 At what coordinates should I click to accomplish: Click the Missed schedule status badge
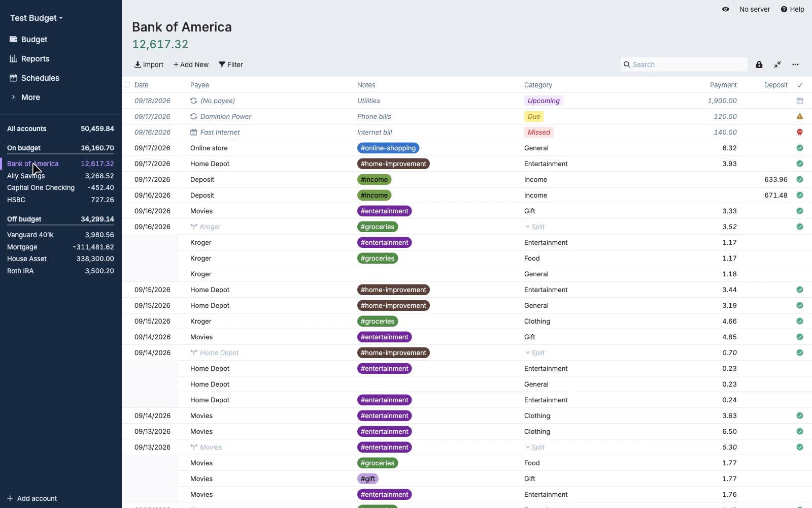(538, 132)
